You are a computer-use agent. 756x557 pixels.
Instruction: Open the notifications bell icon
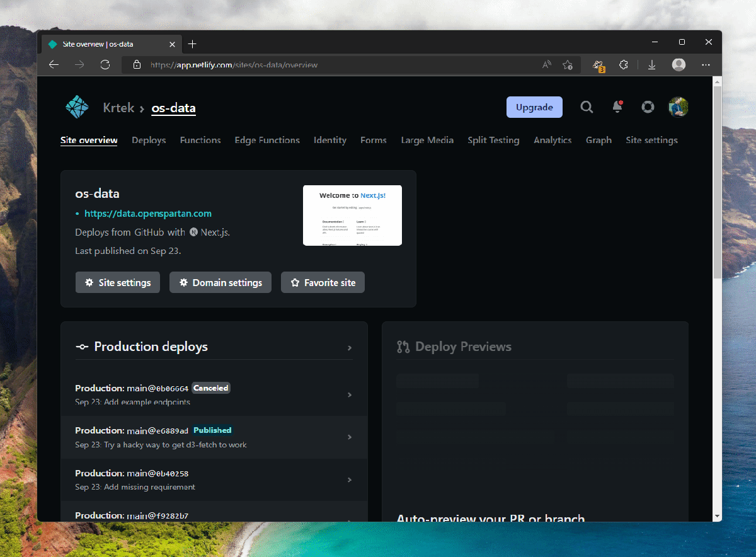tap(617, 106)
